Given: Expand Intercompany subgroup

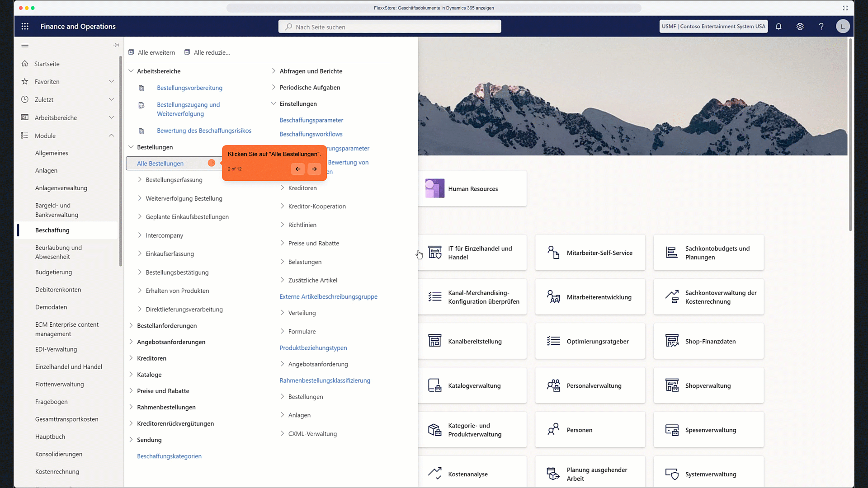Looking at the screenshot, I should [x=140, y=235].
